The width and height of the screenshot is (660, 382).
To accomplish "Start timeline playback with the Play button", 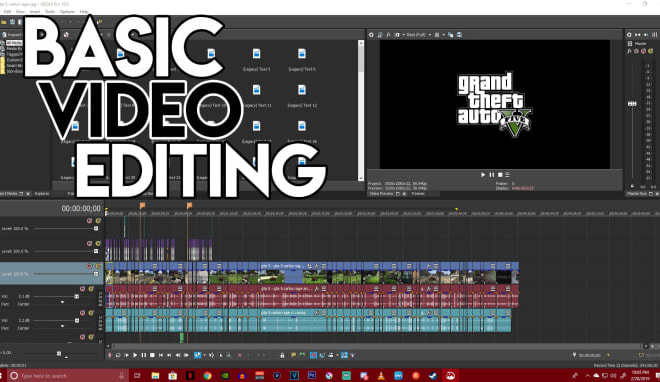I will [135, 355].
